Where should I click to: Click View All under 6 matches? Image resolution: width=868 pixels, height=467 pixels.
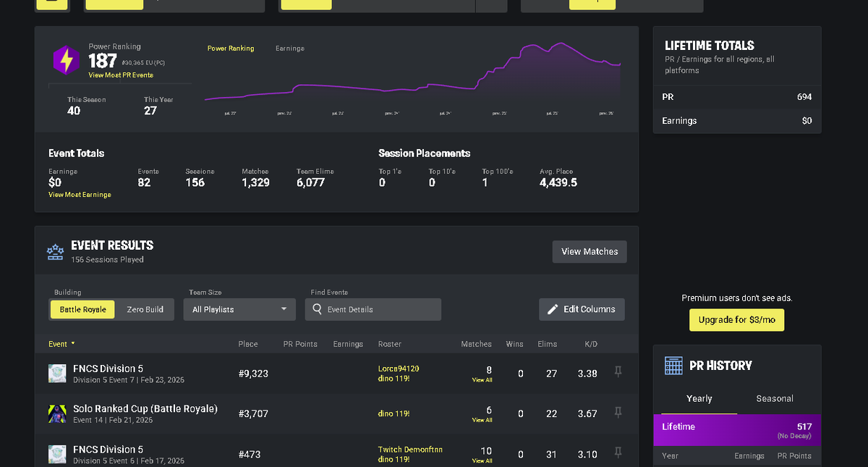[x=482, y=420]
